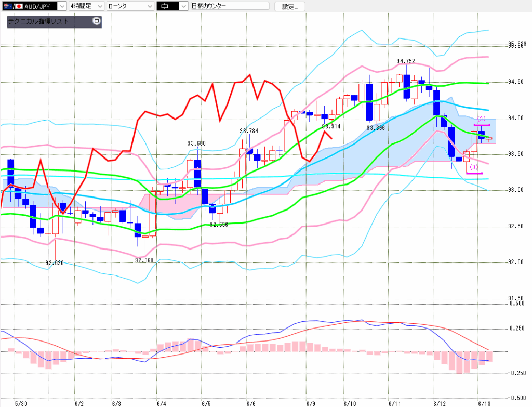Click the lower magenta (3) counter marker
Screen dimensions: 532x407
(x=474, y=167)
